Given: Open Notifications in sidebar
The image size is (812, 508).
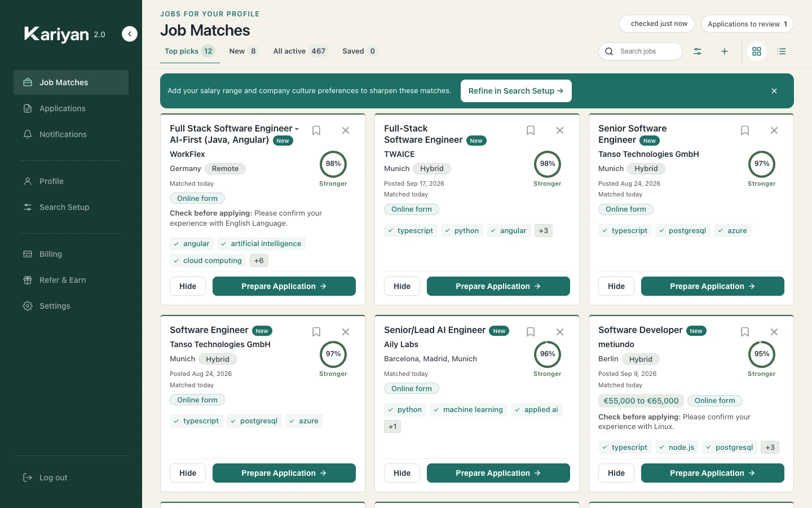Looking at the screenshot, I should tap(71, 134).
